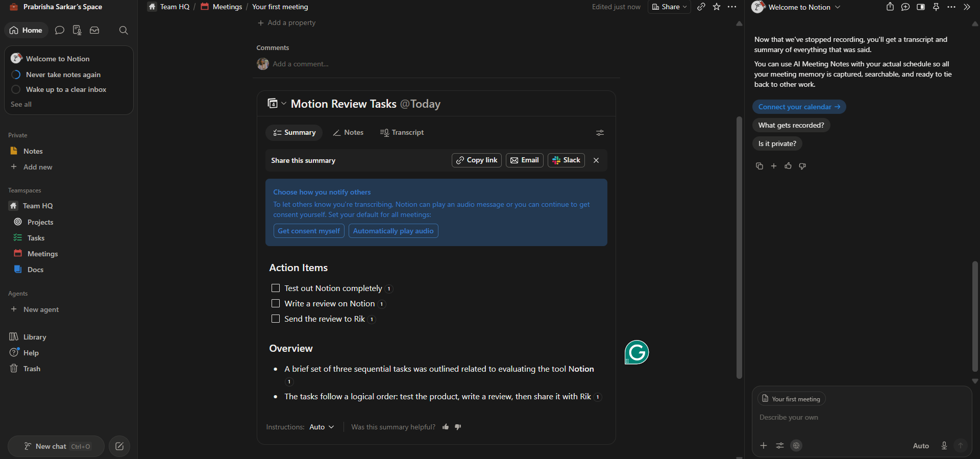980x459 pixels.
Task: Check 'Test out Notion completely' item
Action: tap(276, 288)
